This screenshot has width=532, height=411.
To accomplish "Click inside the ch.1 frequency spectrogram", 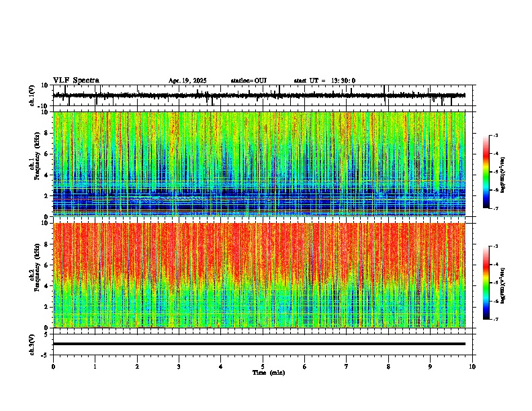I will pyautogui.click(x=259, y=164).
